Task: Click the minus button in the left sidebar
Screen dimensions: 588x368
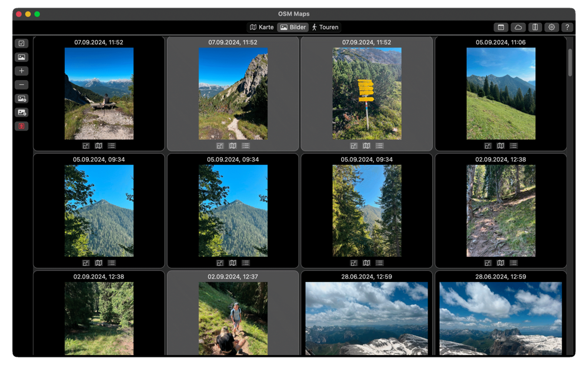Action: [21, 84]
